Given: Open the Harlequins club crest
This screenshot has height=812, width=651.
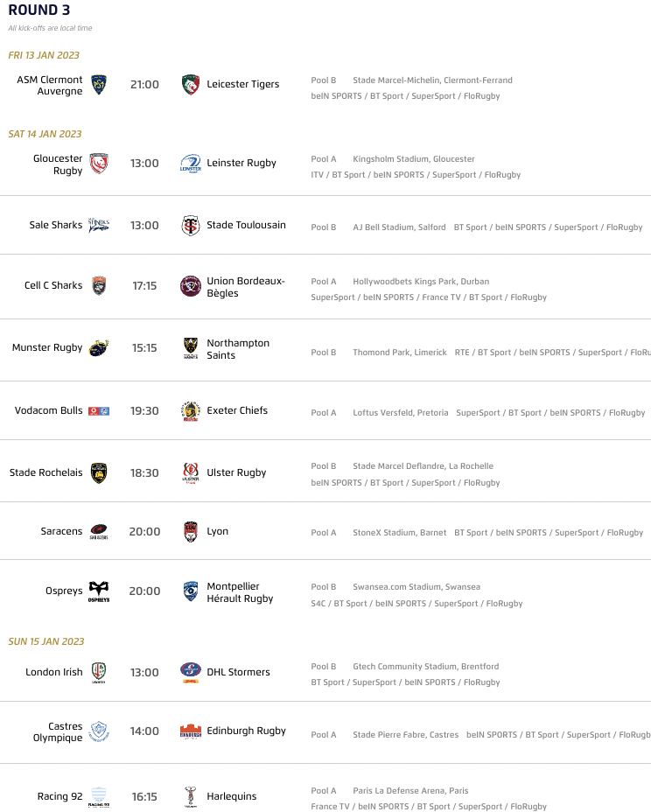Looking at the screenshot, I should click(x=190, y=797).
